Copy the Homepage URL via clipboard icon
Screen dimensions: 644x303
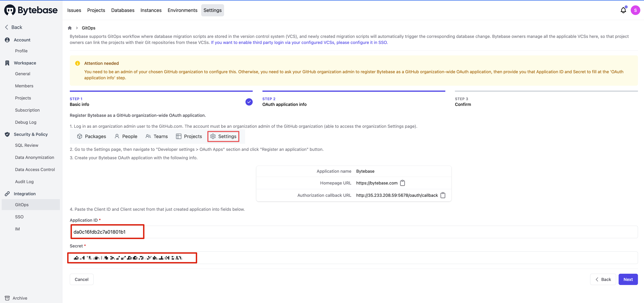402,183
